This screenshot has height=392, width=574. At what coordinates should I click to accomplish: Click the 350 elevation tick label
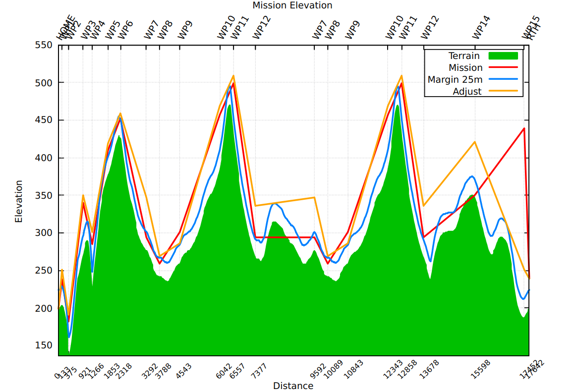click(44, 195)
